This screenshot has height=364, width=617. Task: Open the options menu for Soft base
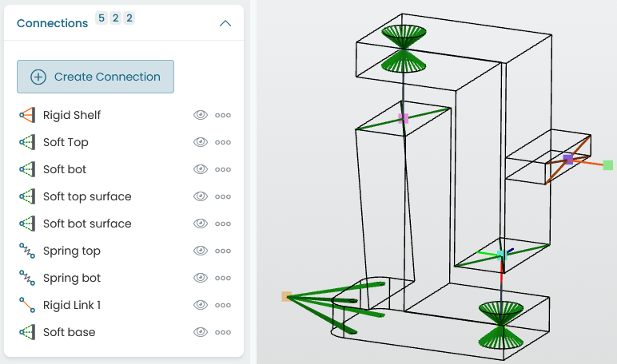click(x=223, y=332)
